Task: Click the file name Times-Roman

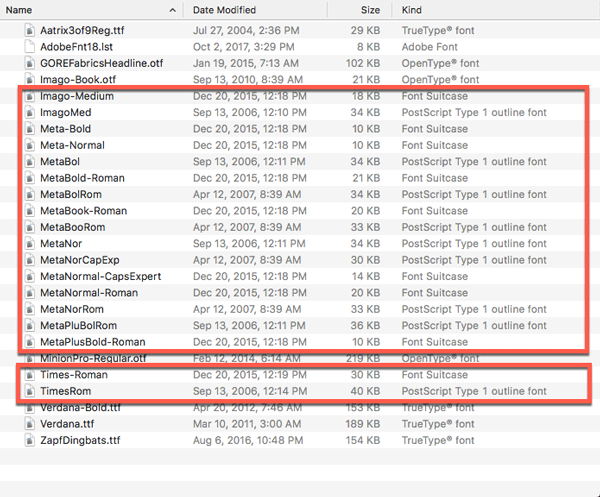Action: click(74, 375)
